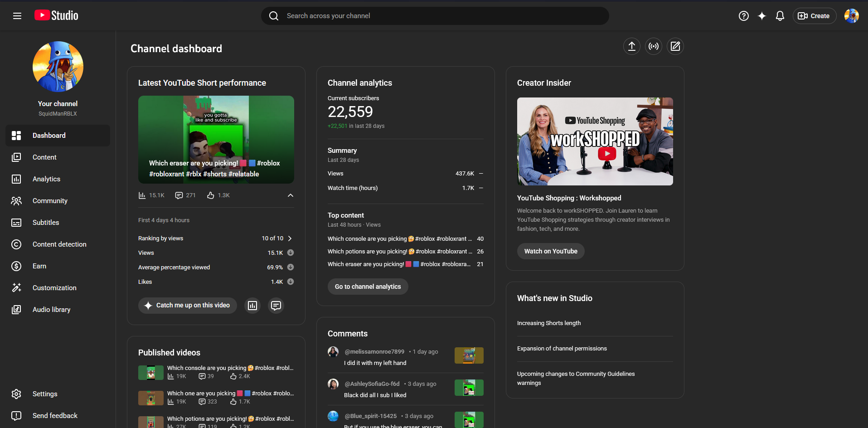Select Community in the sidebar
868x428 pixels.
58,201
